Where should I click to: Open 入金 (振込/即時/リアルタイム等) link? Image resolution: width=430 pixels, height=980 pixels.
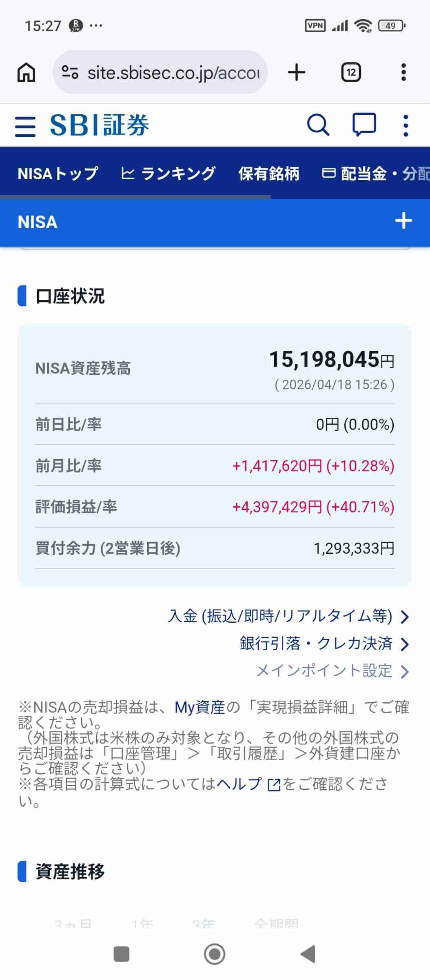tap(288, 616)
